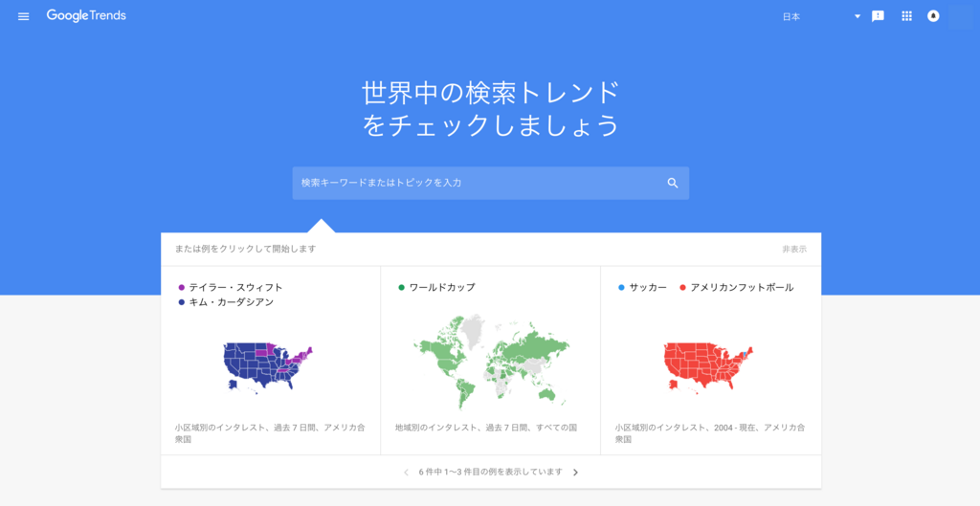980x506 pixels.
Task: Open the 日本 country dropdown
Action: pyautogui.click(x=821, y=17)
